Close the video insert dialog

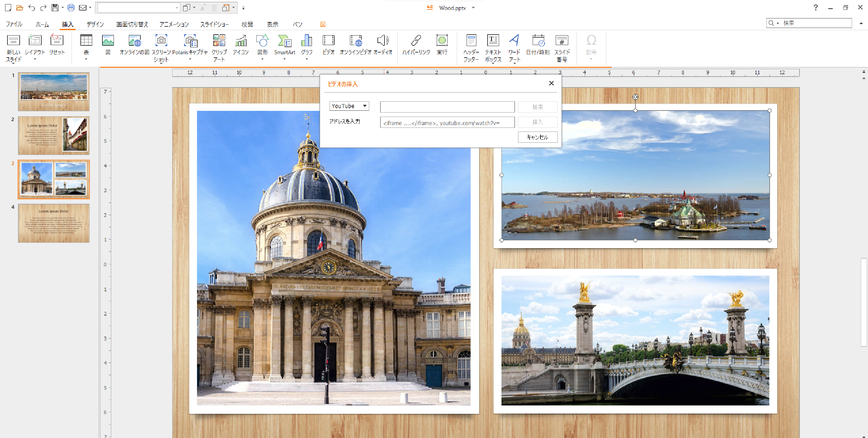click(x=551, y=83)
